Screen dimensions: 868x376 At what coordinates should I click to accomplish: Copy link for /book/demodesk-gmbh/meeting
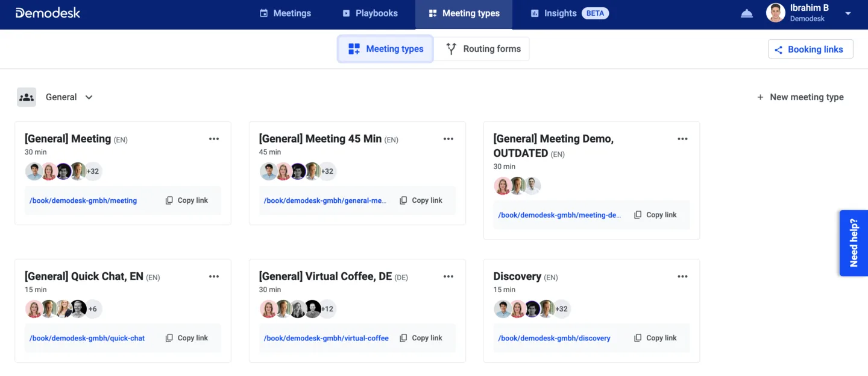point(187,200)
